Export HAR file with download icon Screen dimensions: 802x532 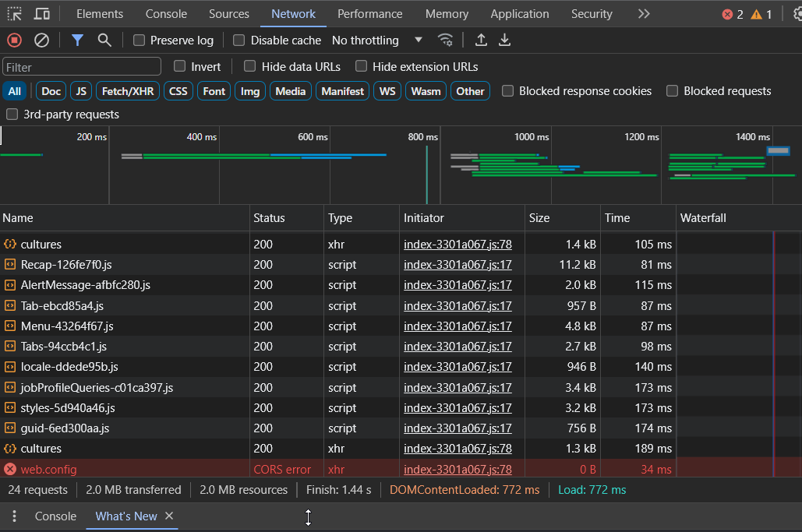click(x=504, y=40)
